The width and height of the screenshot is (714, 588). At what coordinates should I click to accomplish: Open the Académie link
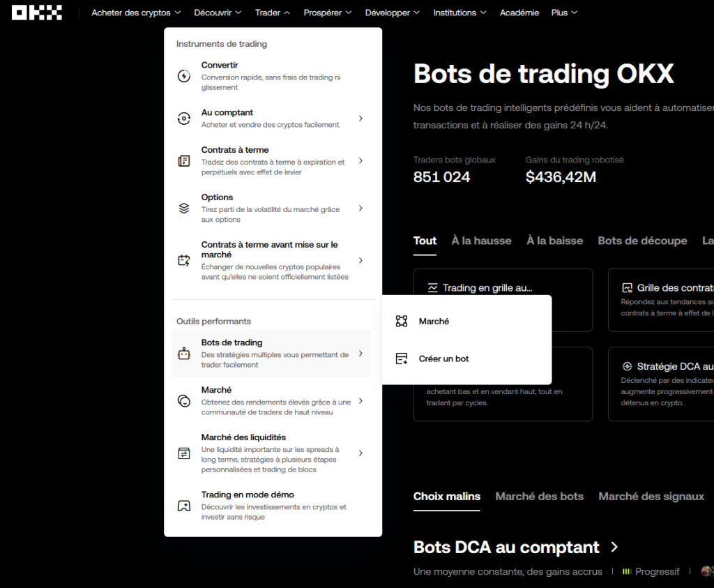[x=519, y=13]
